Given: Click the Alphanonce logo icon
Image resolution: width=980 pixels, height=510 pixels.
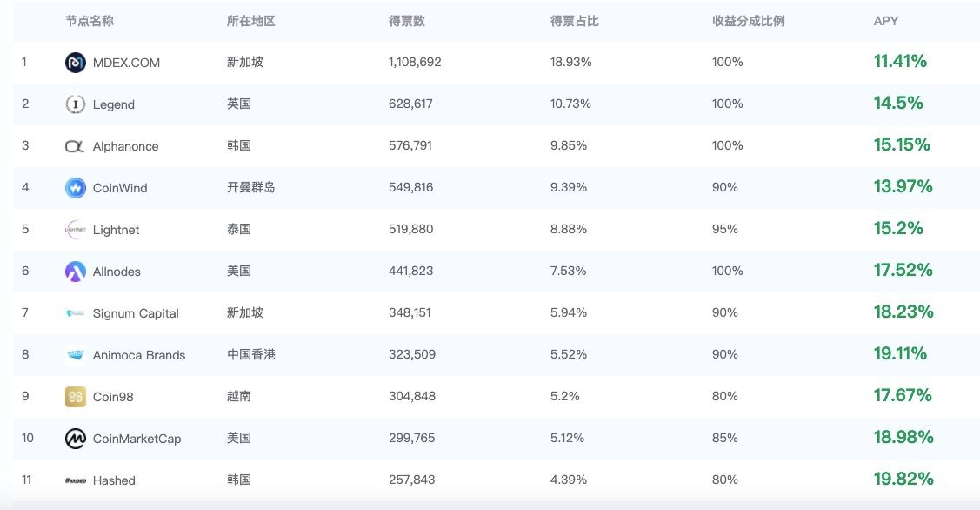Looking at the screenshot, I should [76, 146].
